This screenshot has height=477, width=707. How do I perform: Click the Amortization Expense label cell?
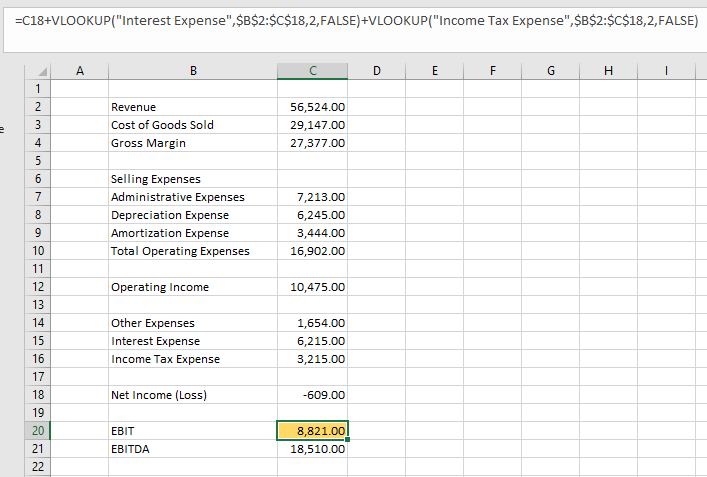coord(193,233)
